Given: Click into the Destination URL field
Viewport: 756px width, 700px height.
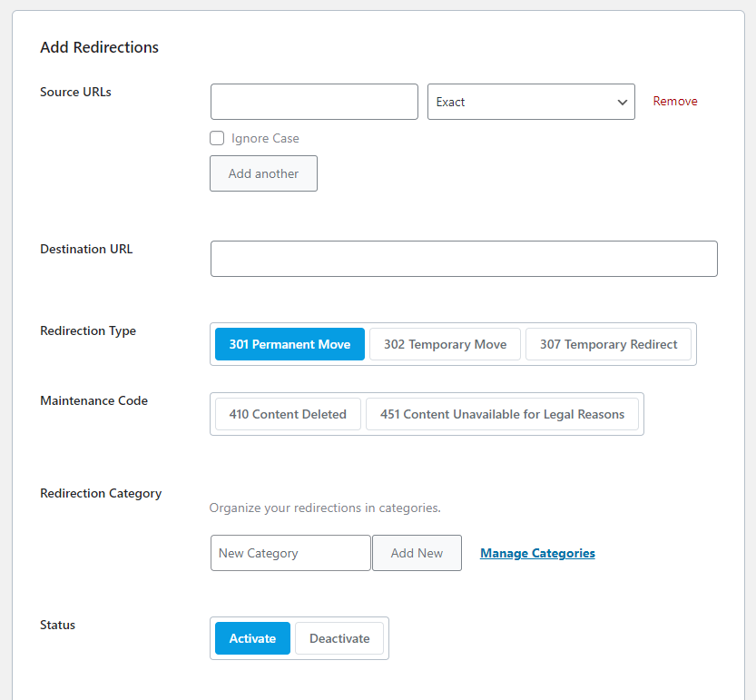Looking at the screenshot, I should click(x=464, y=259).
